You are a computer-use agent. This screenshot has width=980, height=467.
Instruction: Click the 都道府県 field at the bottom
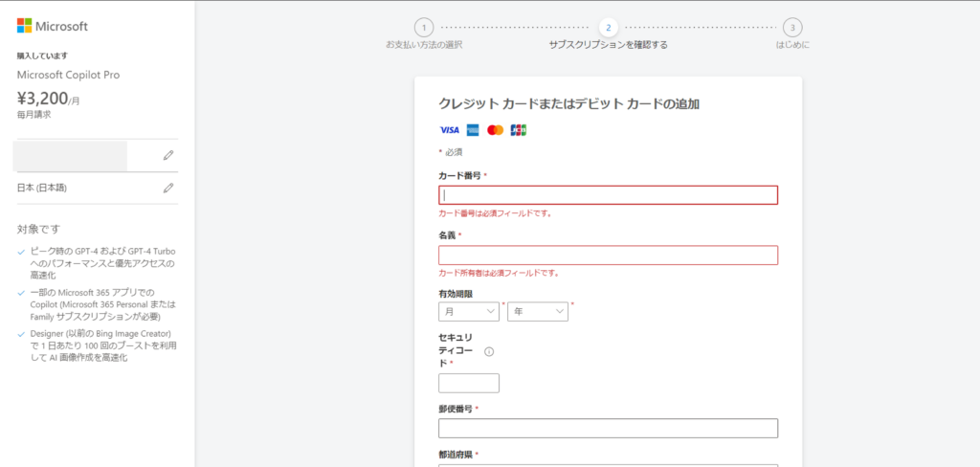[x=608, y=465]
